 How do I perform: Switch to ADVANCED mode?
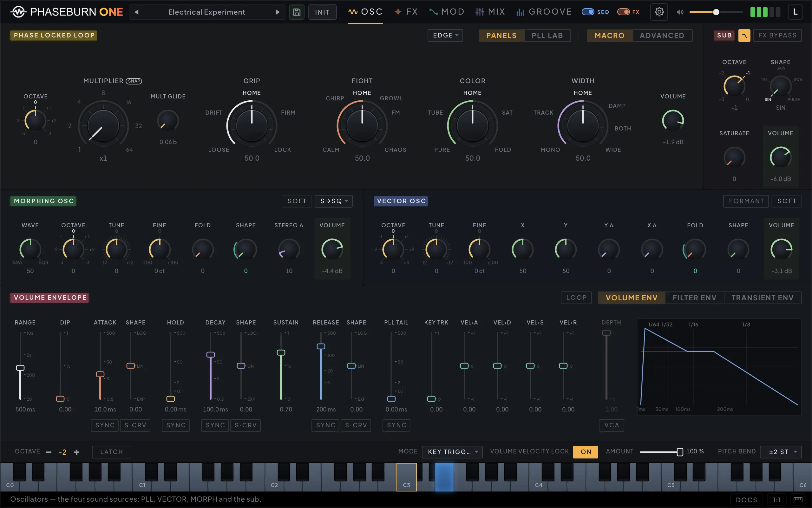(x=662, y=35)
